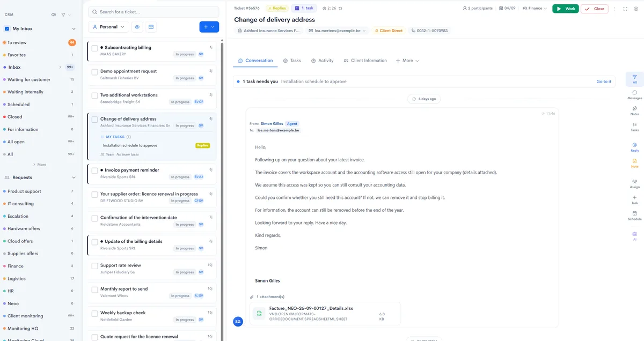Click the Cloud offers green status dot

click(4, 241)
